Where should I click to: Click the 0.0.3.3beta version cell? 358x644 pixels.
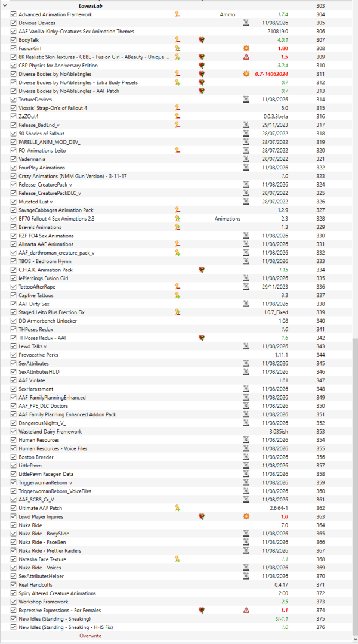click(x=276, y=117)
